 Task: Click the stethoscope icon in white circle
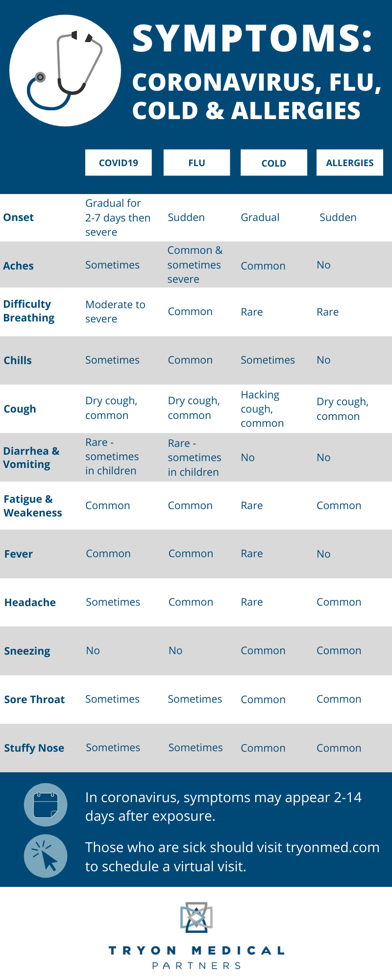[x=64, y=70]
